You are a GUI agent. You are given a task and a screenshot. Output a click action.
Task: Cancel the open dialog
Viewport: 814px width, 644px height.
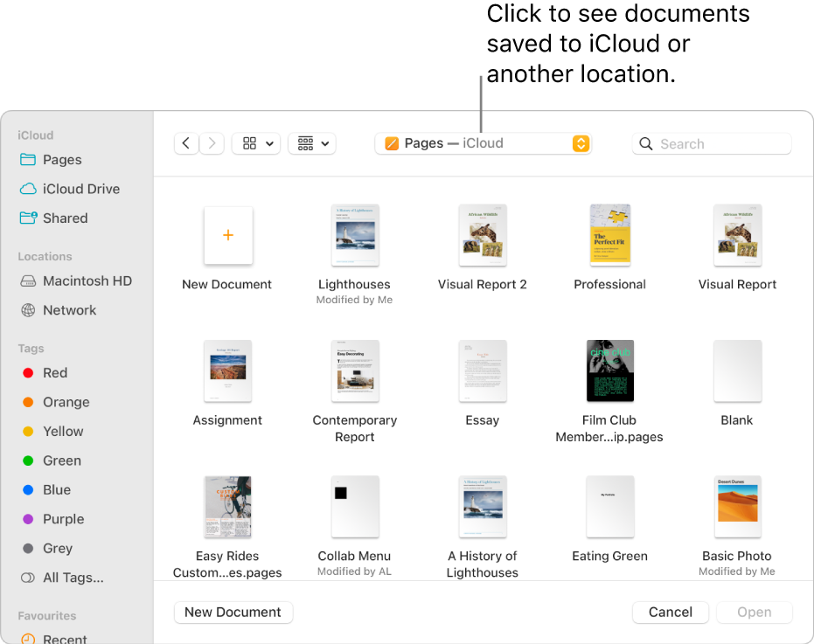coord(670,613)
